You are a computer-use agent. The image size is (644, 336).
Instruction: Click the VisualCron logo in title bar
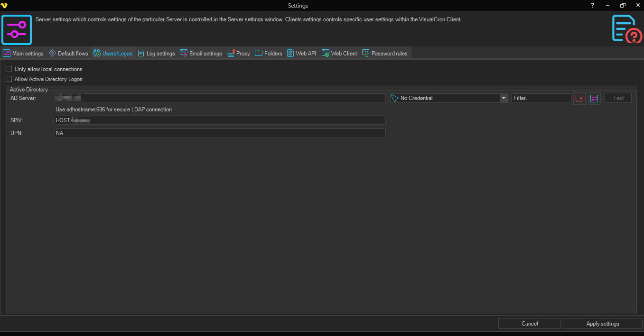[4, 5]
